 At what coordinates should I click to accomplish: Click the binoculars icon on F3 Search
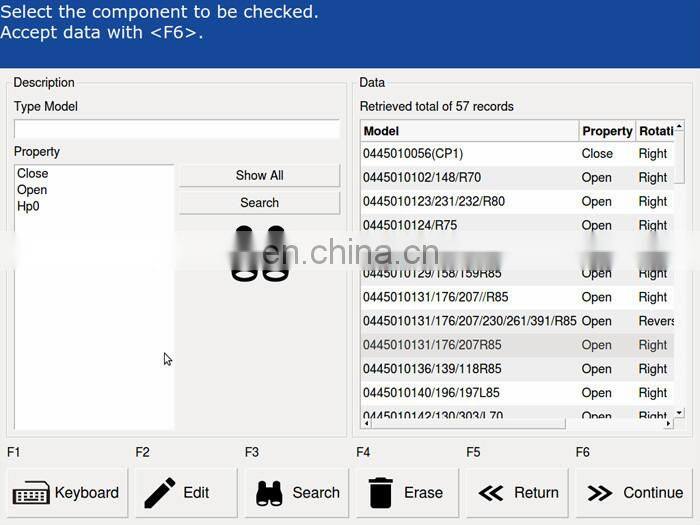[269, 493]
